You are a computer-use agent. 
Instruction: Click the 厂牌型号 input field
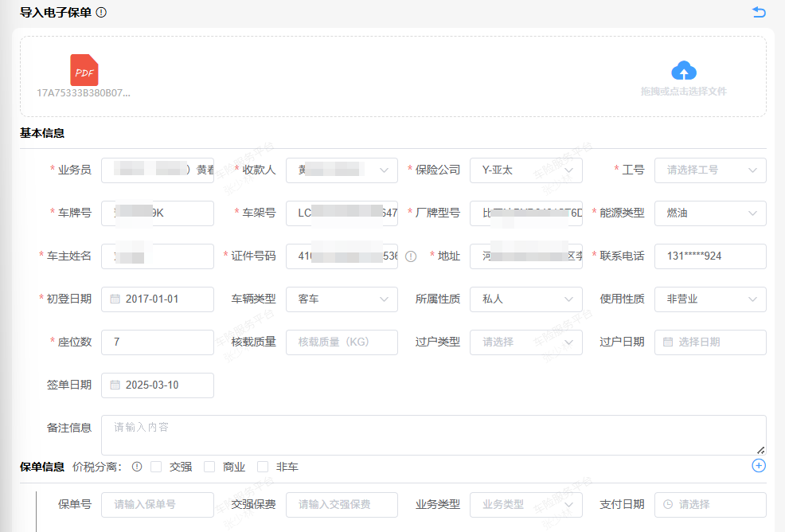click(526, 213)
